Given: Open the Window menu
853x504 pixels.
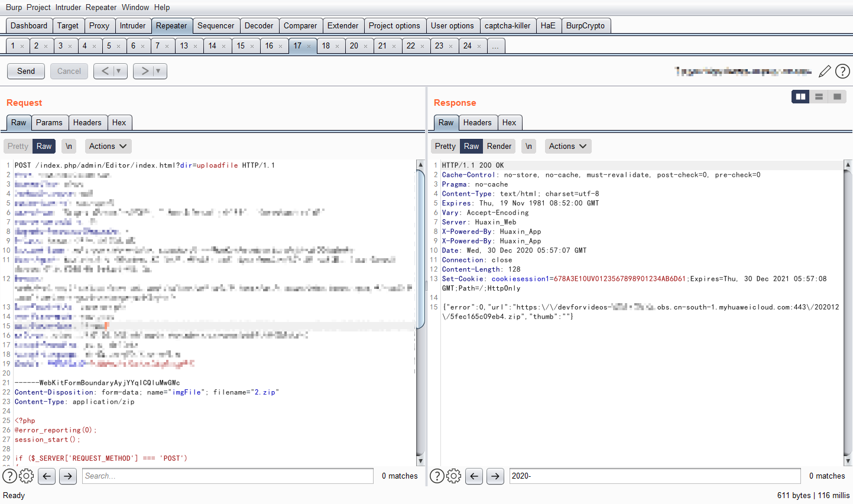Looking at the screenshot, I should 135,7.
